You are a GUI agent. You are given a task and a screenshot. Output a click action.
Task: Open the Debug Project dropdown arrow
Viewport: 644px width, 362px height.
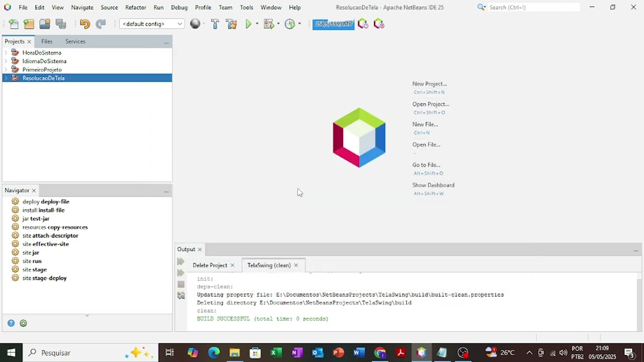coord(278,24)
